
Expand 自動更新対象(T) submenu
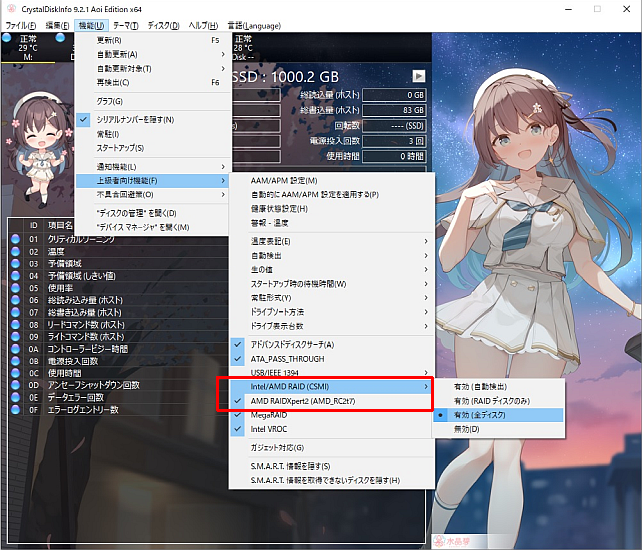coord(153,68)
